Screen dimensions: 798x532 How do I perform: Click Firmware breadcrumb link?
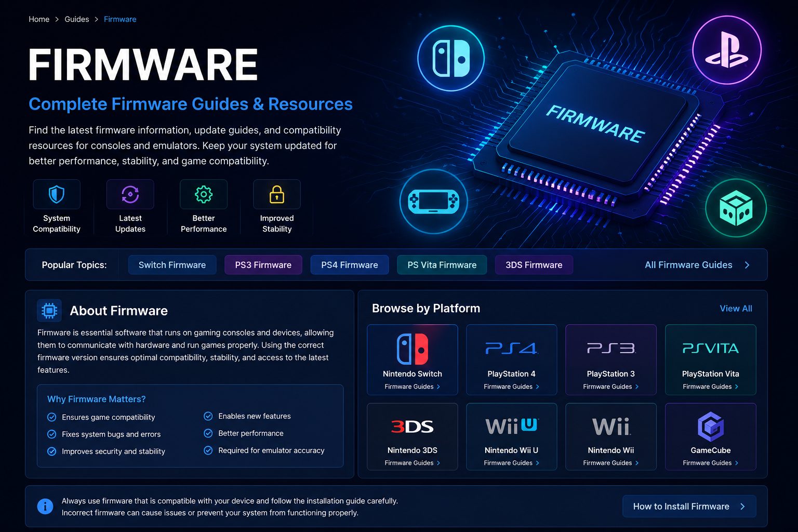[120, 19]
